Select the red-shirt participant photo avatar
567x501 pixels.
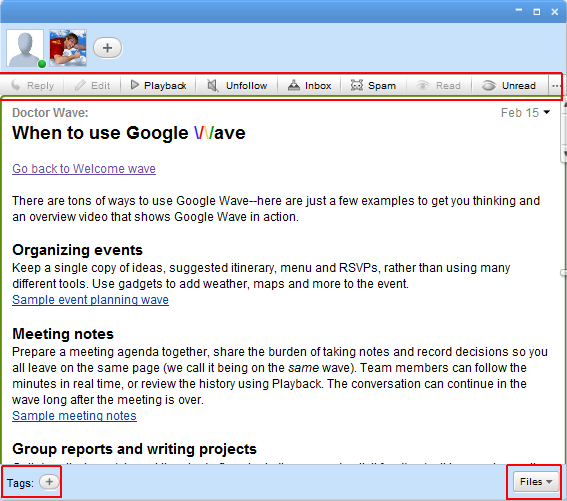(68, 48)
